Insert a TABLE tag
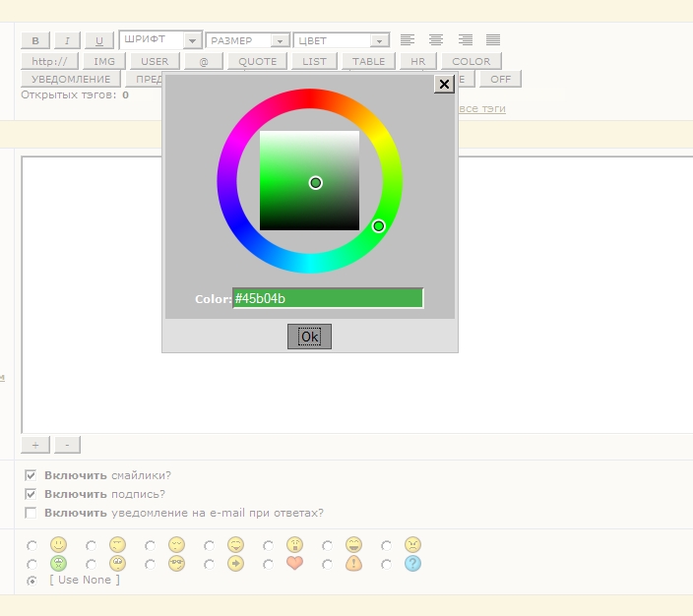 click(x=369, y=61)
